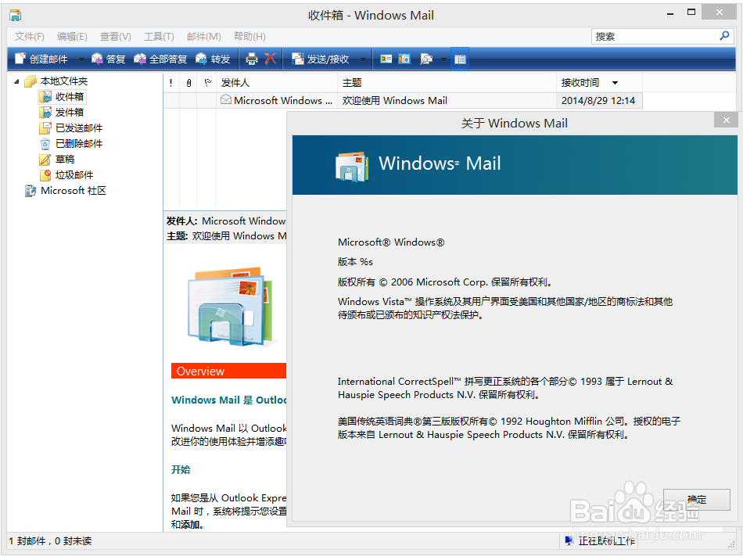The image size is (743, 560).
Task: Click the subject 欢迎使用 Windows Mail
Action: coord(395,100)
